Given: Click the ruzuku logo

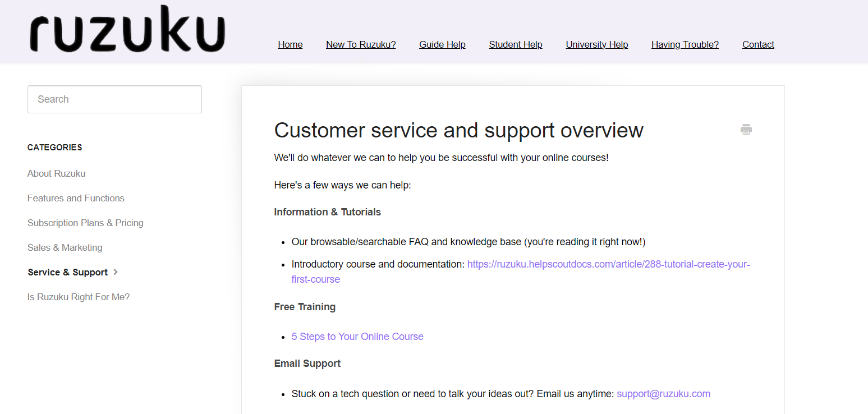Looking at the screenshot, I should click(127, 29).
